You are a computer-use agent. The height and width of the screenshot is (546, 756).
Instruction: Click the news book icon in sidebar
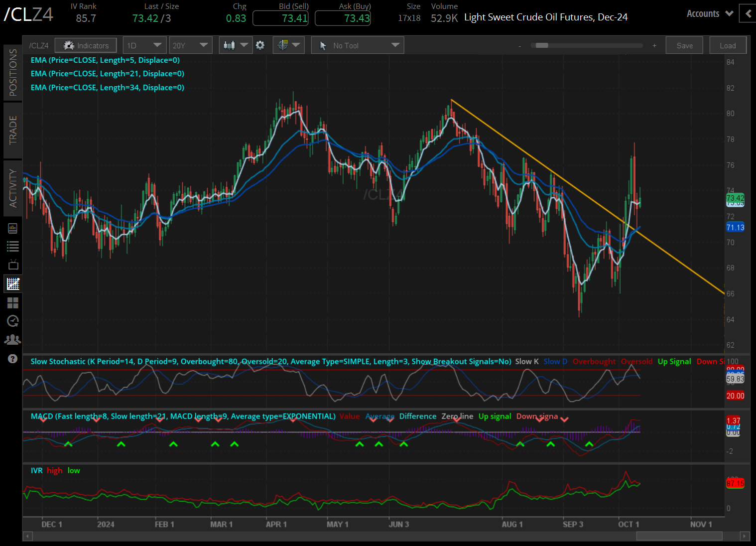pyautogui.click(x=13, y=228)
